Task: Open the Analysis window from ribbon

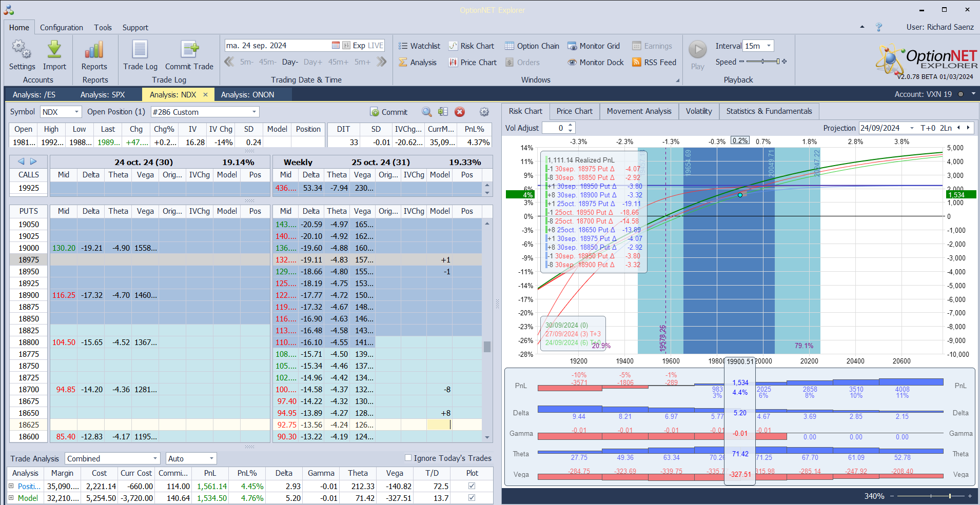Action: pos(418,63)
